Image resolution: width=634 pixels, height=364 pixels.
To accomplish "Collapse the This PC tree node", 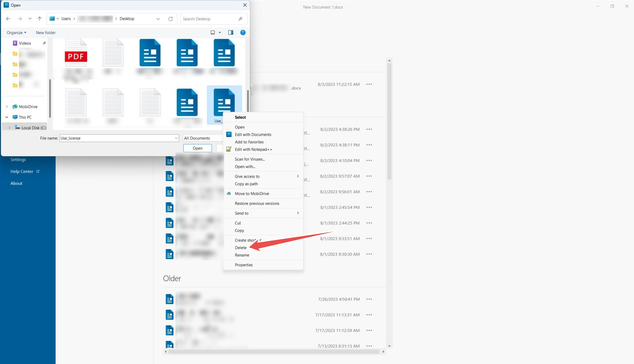I will [7, 117].
